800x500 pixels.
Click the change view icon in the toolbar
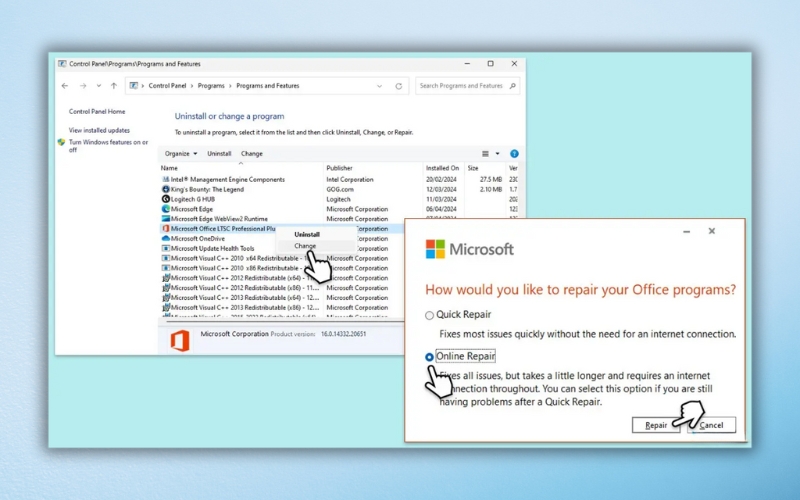(485, 154)
